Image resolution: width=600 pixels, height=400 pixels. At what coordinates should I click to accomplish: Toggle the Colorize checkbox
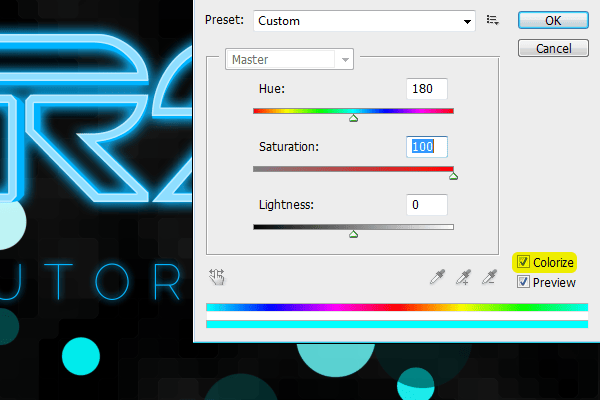point(523,262)
